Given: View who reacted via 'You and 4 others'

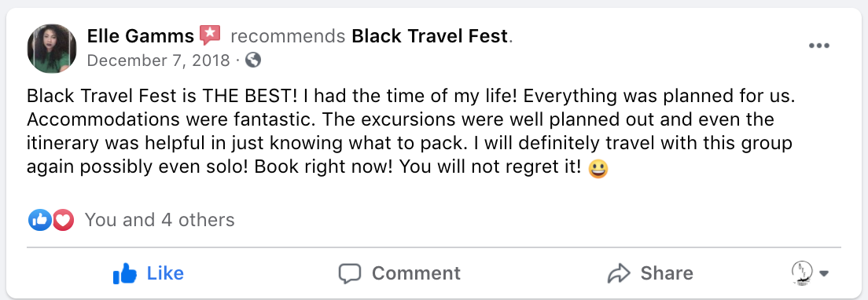Looking at the screenshot, I should [x=160, y=220].
